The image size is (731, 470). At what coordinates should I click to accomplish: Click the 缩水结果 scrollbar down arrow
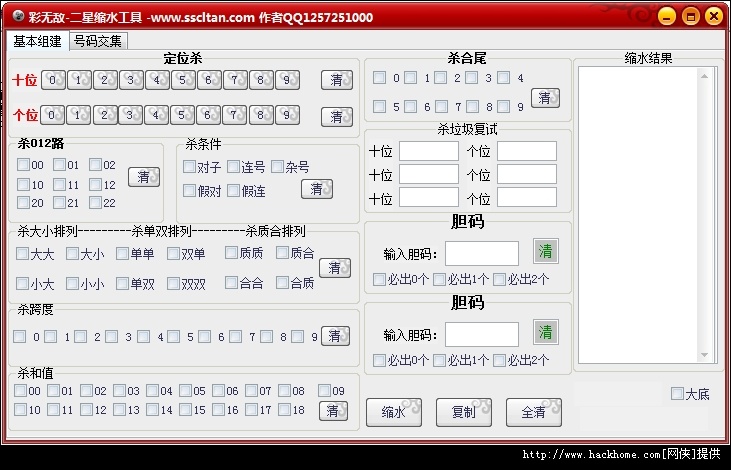click(x=704, y=355)
